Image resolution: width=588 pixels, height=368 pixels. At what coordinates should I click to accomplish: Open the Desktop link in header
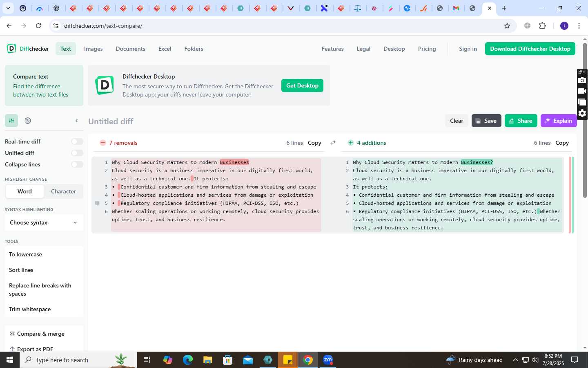click(x=394, y=49)
